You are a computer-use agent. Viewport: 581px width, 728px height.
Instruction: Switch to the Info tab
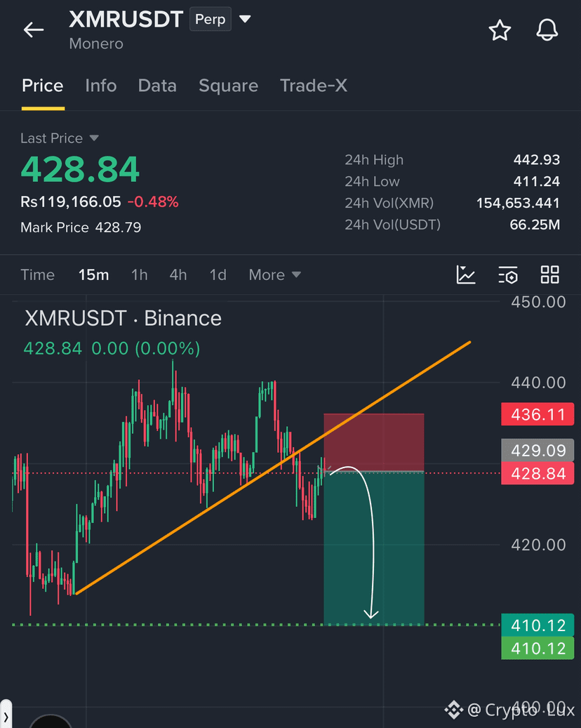pyautogui.click(x=101, y=86)
